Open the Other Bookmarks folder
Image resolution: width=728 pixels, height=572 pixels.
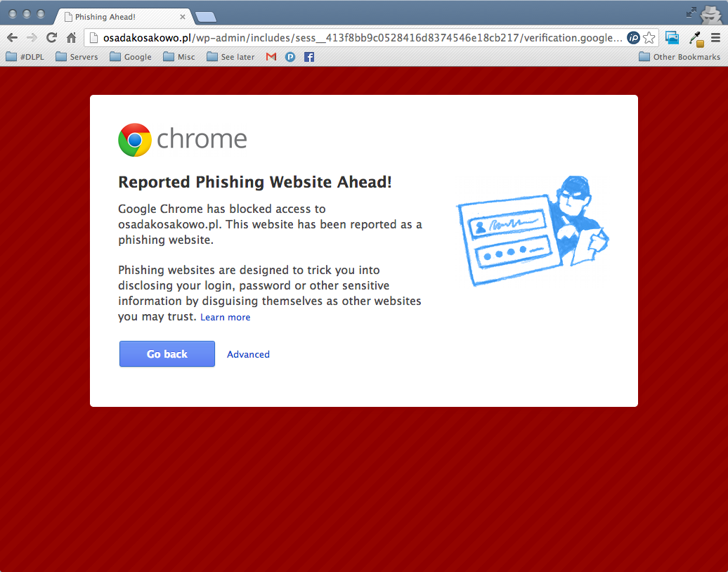(680, 57)
